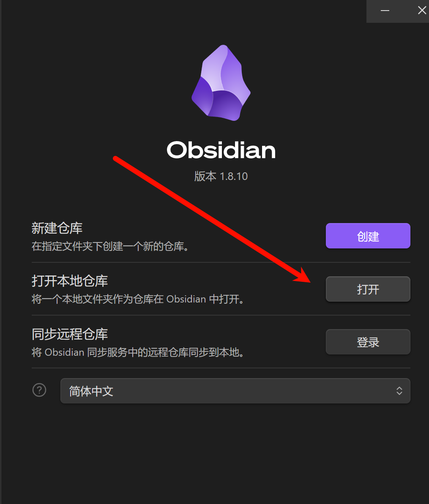Click the 打开 button for local vault
429x504 pixels.
(368, 289)
